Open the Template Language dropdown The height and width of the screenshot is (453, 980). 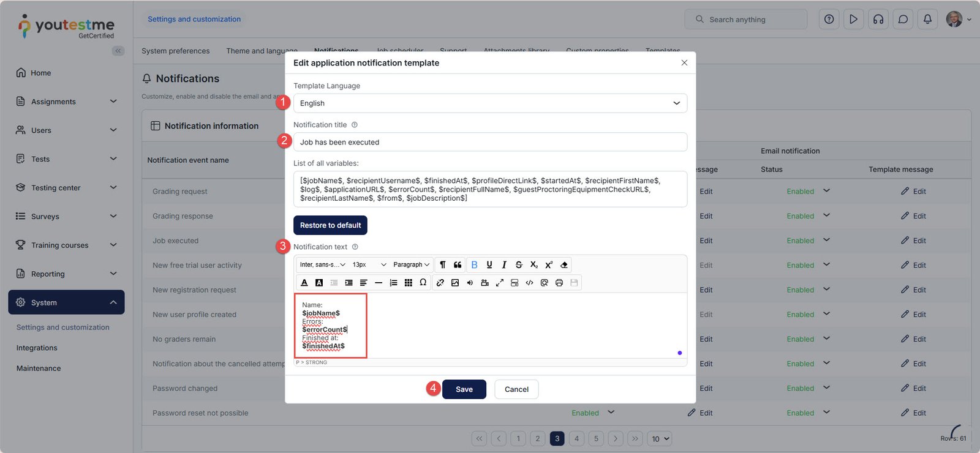(490, 103)
